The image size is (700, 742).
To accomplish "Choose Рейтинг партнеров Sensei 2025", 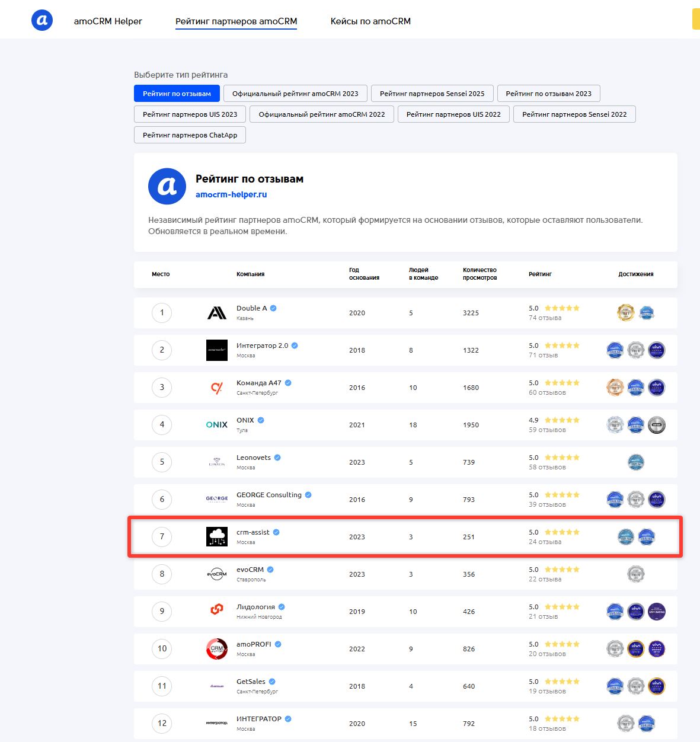I will 431,94.
